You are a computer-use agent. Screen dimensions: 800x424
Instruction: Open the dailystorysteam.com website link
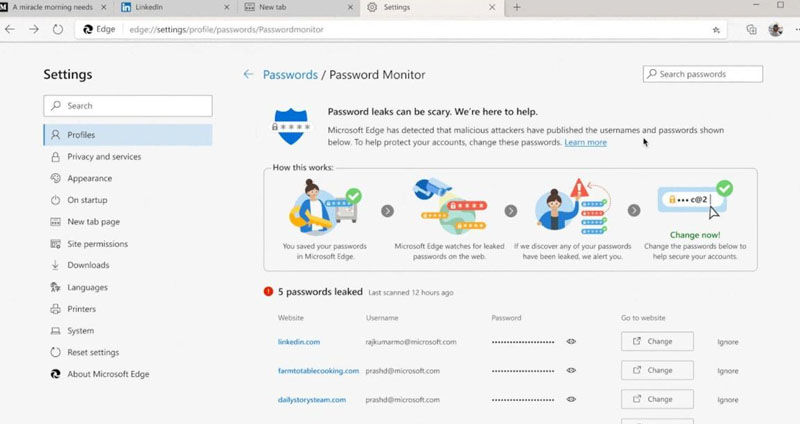pyautogui.click(x=312, y=399)
